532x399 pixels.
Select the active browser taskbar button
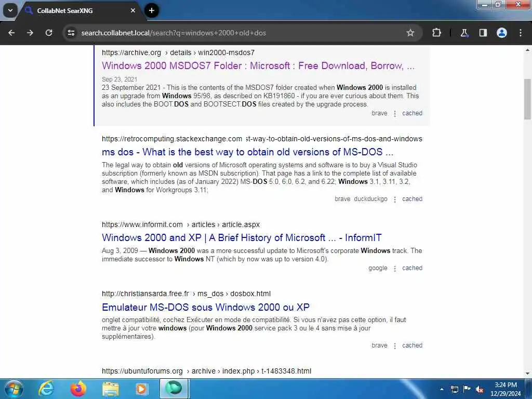pyautogui.click(x=174, y=389)
